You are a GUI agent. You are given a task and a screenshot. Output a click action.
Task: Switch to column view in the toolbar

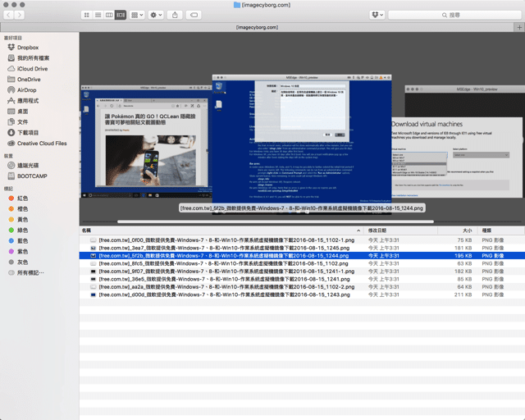tap(109, 15)
